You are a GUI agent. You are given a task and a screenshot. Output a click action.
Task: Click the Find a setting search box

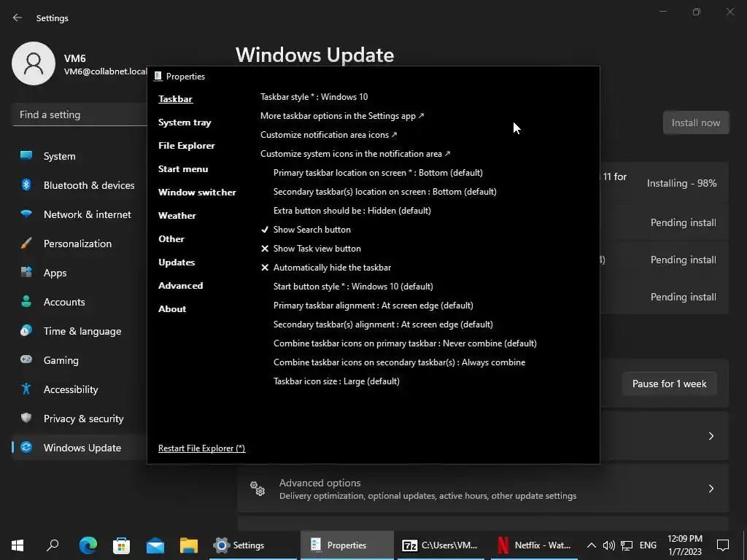point(79,114)
